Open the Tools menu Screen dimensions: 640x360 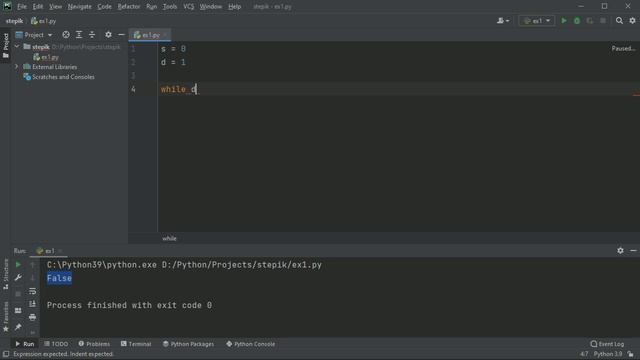coord(170,7)
